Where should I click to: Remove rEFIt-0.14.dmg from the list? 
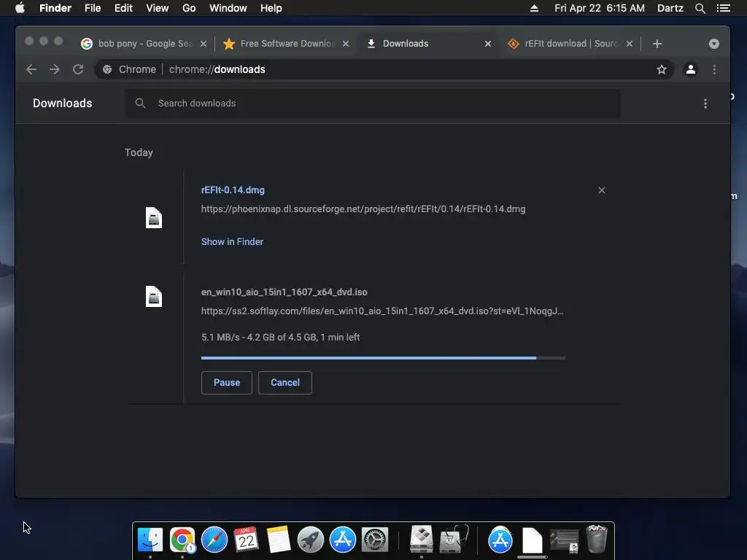(602, 190)
